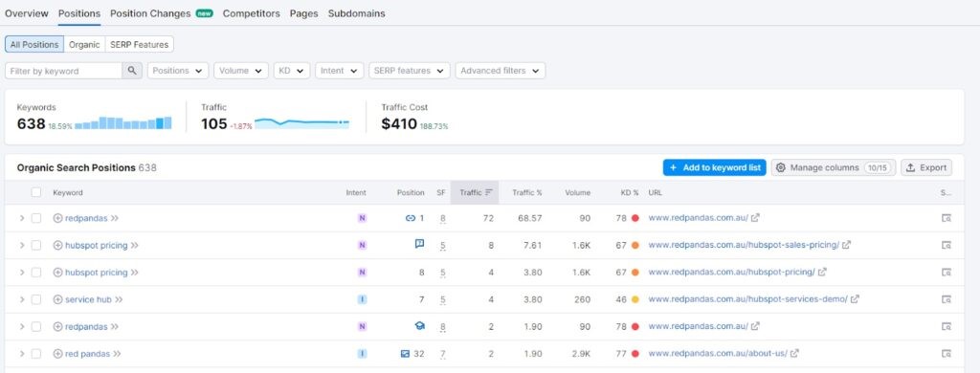The image size is (980, 373).
Task: Click the Export button
Action: (x=926, y=167)
